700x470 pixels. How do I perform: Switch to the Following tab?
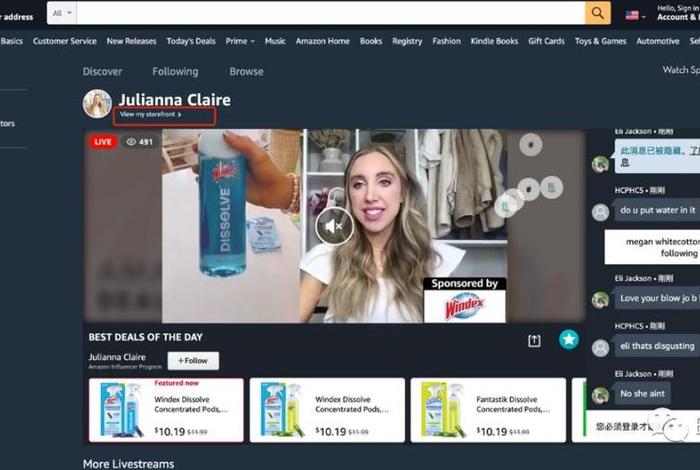coord(175,71)
